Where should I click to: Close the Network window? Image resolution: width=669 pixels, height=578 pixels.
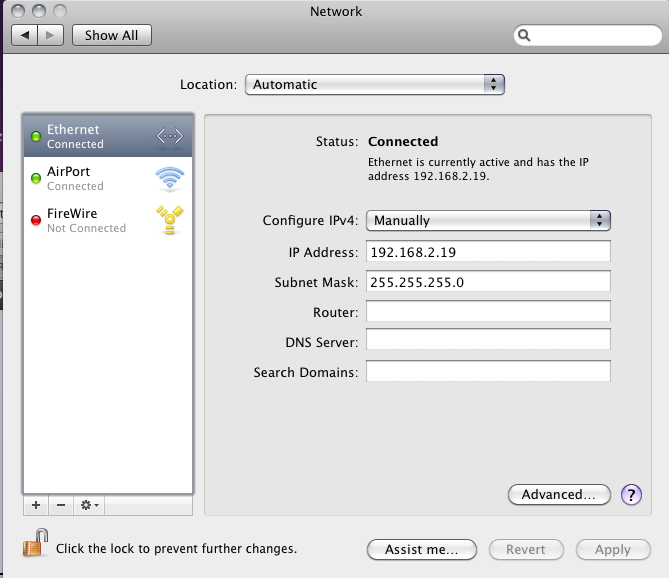(x=18, y=11)
